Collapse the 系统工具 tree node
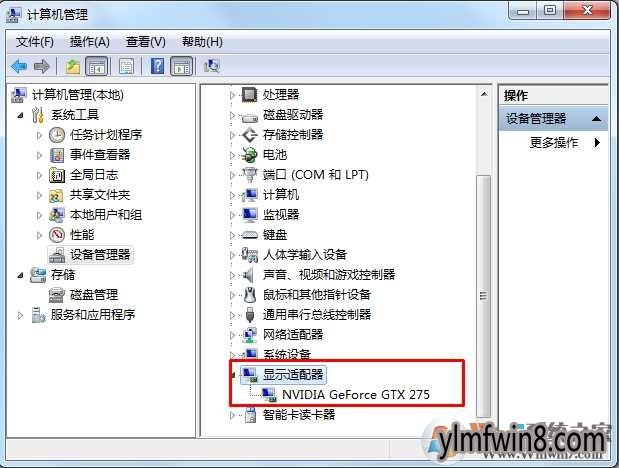 click(21, 115)
